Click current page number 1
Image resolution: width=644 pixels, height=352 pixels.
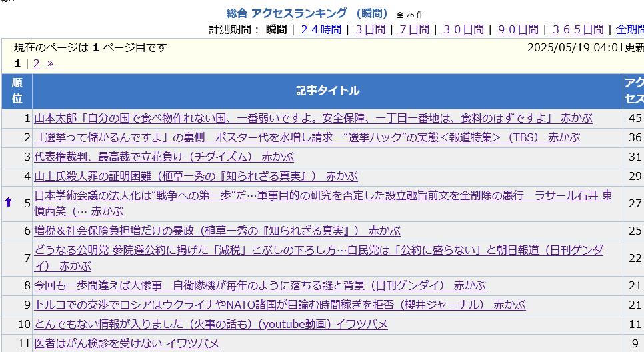(17, 63)
